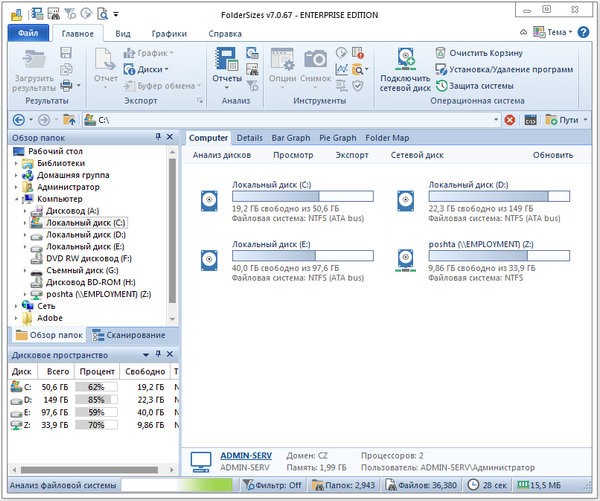Click the red stop icon by address bar
This screenshot has width=600, height=501.
(510, 120)
